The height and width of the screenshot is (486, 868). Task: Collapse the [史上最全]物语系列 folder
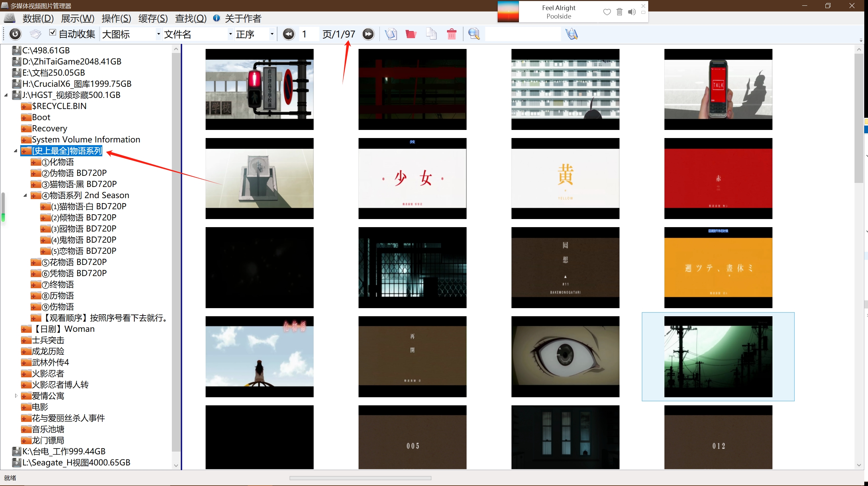coord(16,151)
